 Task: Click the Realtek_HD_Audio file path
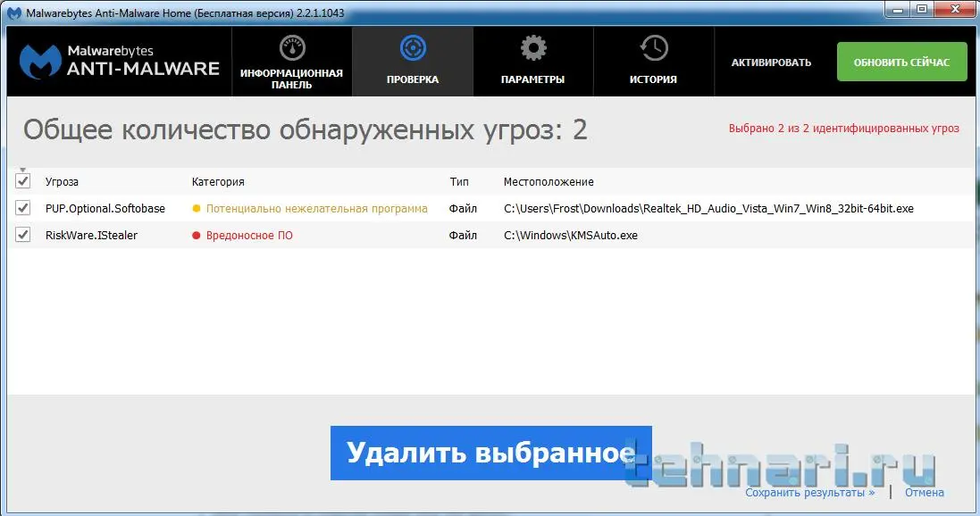(x=708, y=209)
